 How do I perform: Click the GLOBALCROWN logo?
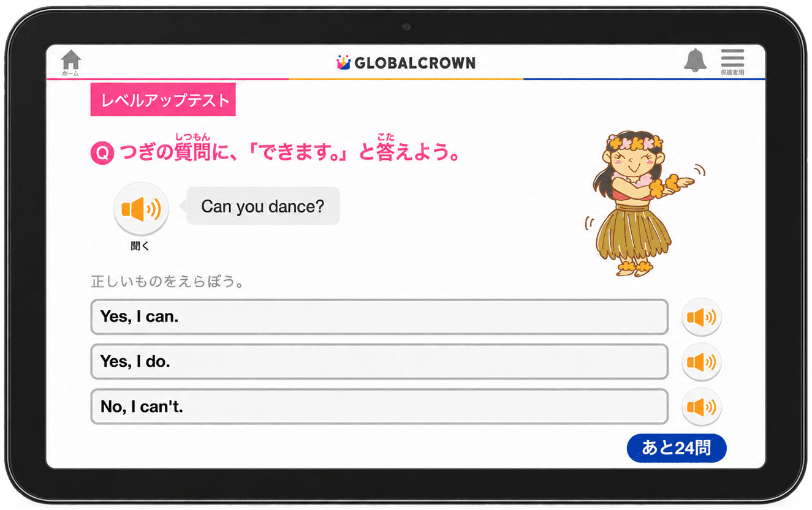click(406, 62)
